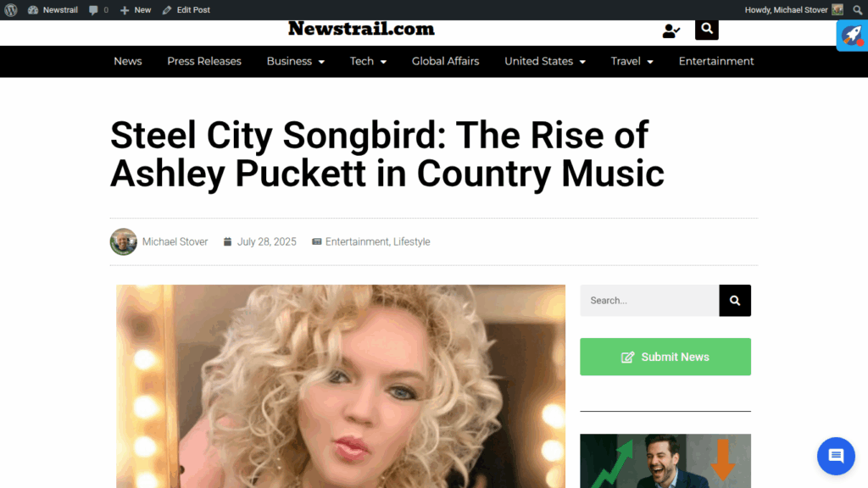This screenshot has width=868, height=488.
Task: Click the admin bar magnifier icon
Action: [858, 10]
